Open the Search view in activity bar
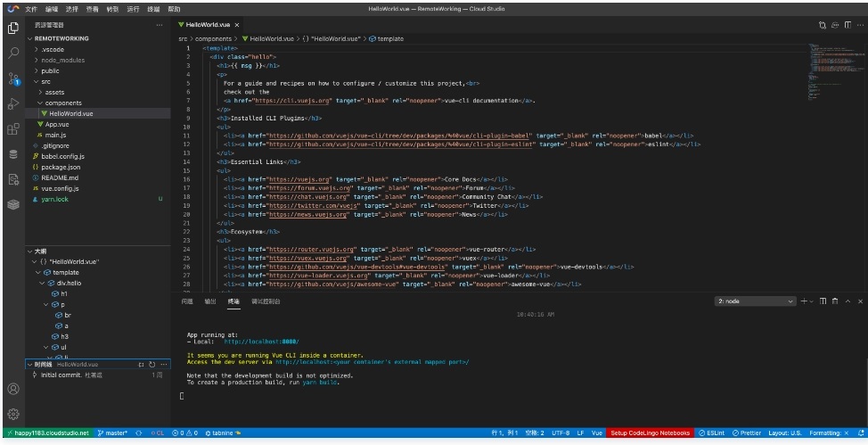Image resolution: width=868 pixels, height=445 pixels. pos(13,53)
